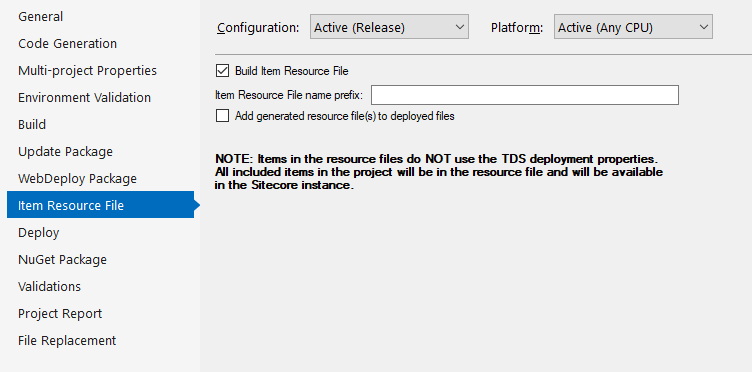This screenshot has height=372, width=752.
Task: Click the Item Resource File tab
Action: click(x=100, y=205)
